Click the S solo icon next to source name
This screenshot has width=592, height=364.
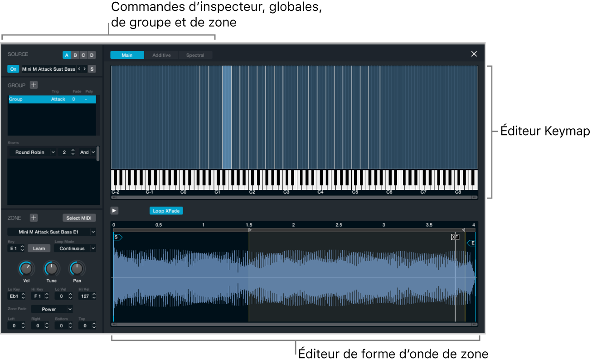tap(92, 68)
